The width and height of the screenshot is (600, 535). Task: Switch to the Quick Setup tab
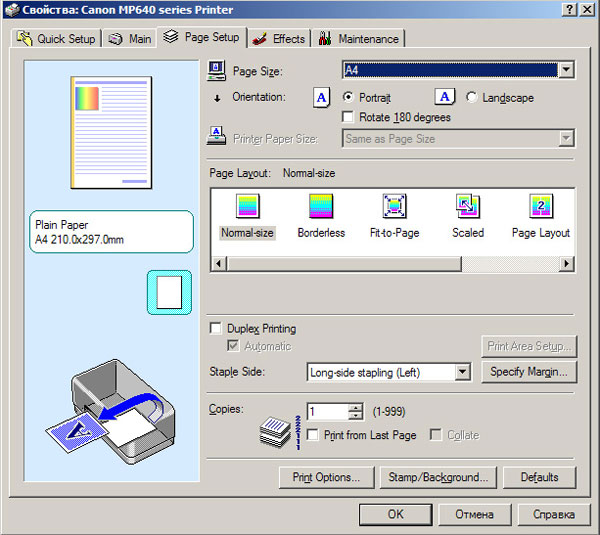[x=56, y=39]
